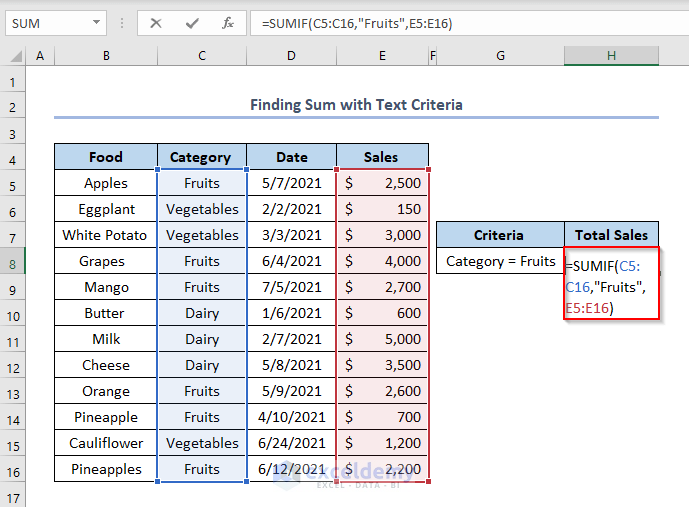Cancel the formula entry with X icon
The width and height of the screenshot is (689, 507).
point(155,23)
